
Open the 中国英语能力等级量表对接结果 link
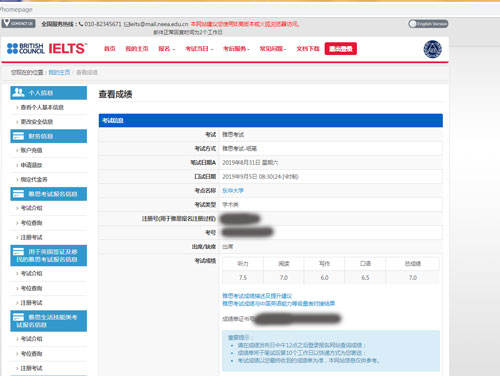[x=278, y=303]
